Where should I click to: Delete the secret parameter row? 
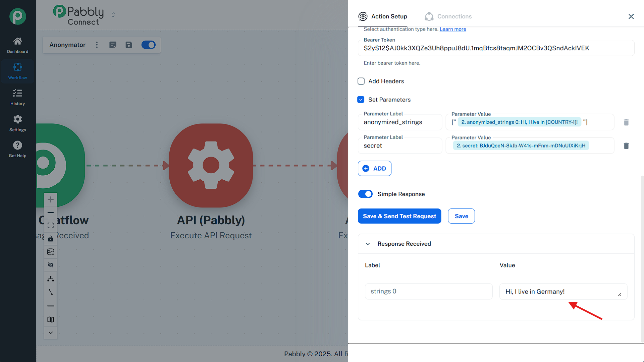coord(626,146)
